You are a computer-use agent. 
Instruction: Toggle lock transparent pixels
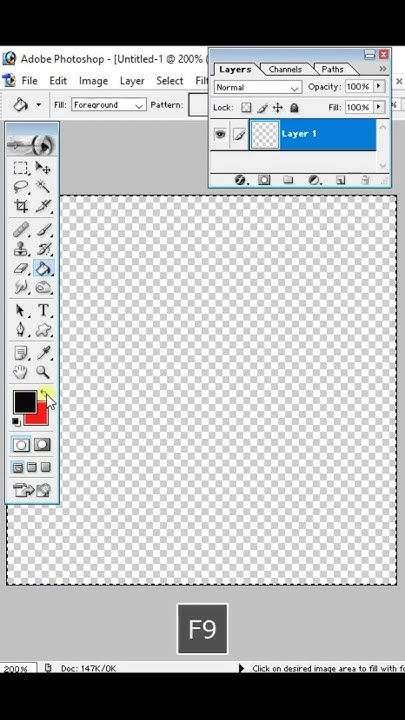tap(247, 108)
